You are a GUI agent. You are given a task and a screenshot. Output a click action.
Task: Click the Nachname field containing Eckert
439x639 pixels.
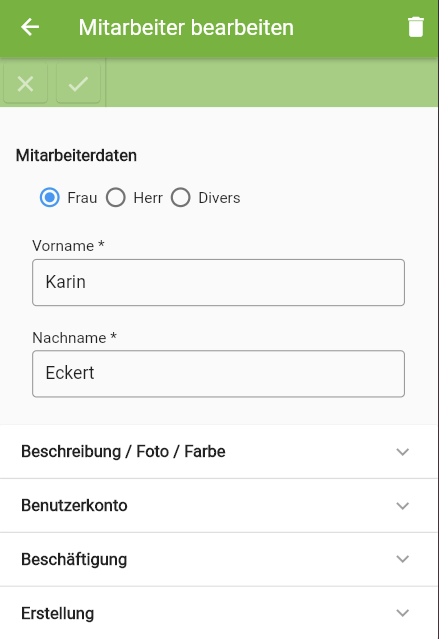point(218,374)
